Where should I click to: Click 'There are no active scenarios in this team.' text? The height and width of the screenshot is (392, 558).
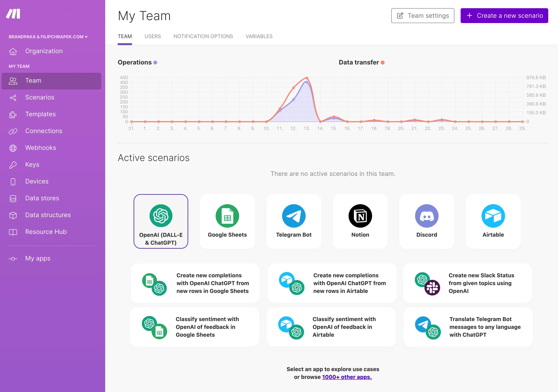point(333,174)
